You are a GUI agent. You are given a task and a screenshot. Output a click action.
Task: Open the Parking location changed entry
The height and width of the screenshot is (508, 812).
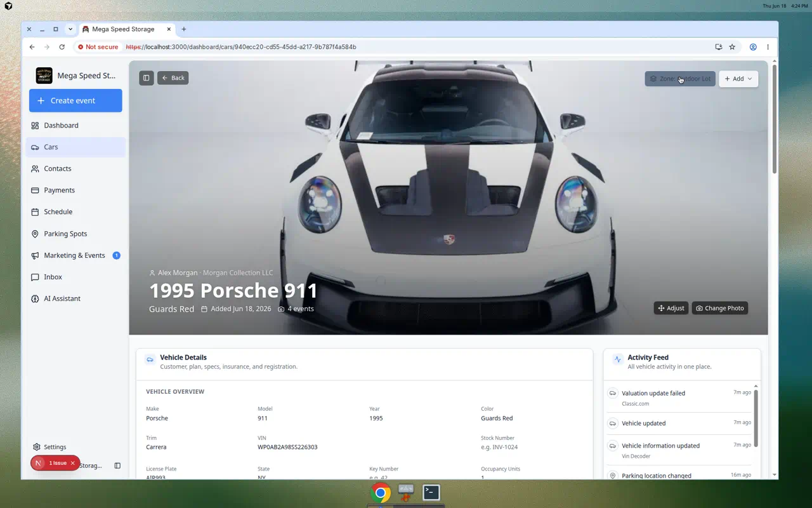point(679,475)
